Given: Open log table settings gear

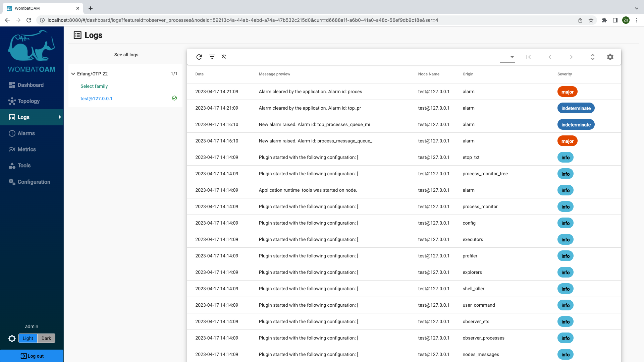Looking at the screenshot, I should tap(610, 57).
